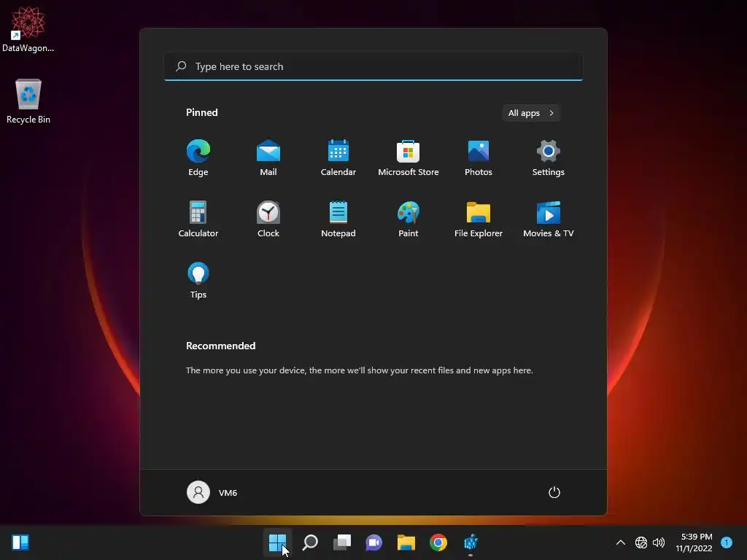Launch Google Chrome from taskbar

pos(438,542)
